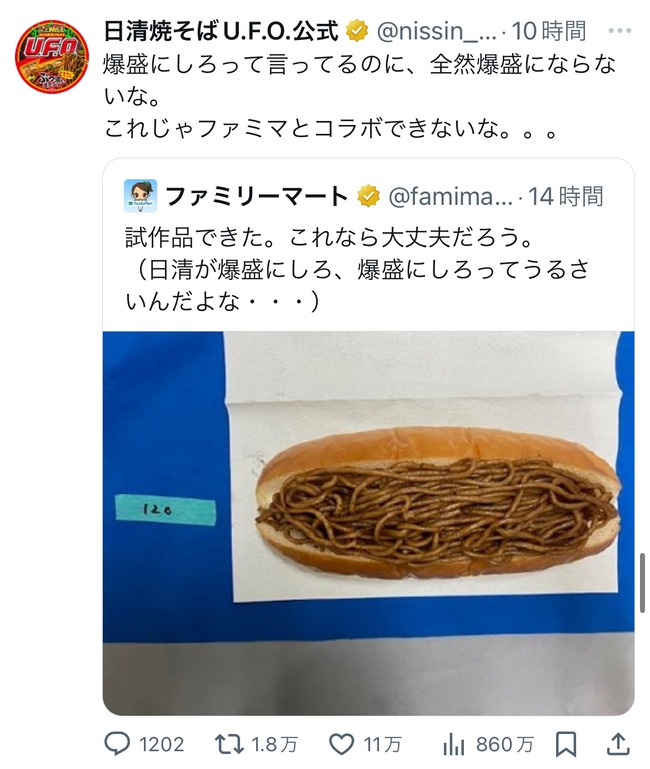The height and width of the screenshot is (769, 650).
Task: Open the three-dot more options menu
Action: pos(620,31)
